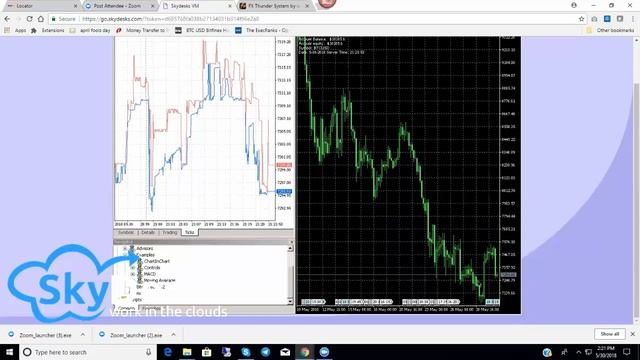The width and height of the screenshot is (640, 360).
Task: Open the Windows Start menu
Action: (9, 352)
